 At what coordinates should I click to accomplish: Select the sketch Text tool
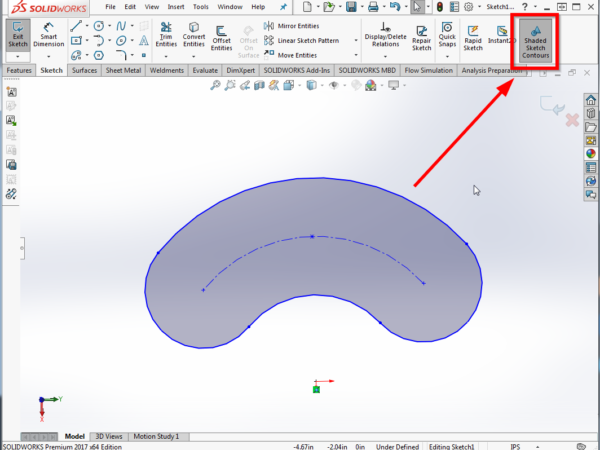[144, 41]
